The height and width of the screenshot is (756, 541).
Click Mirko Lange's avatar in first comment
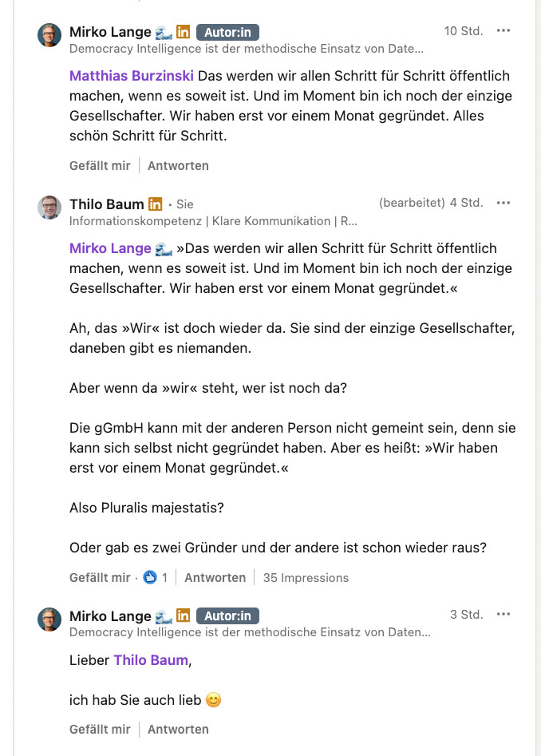[49, 35]
